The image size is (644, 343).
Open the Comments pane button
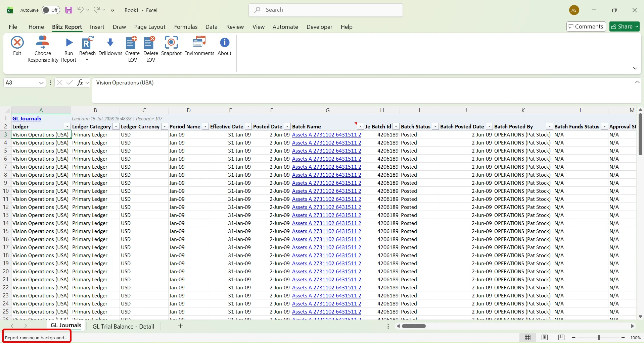[586, 26]
